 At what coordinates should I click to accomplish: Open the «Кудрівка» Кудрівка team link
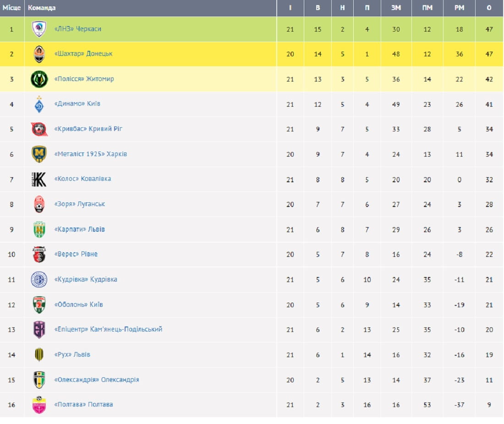tap(85, 279)
